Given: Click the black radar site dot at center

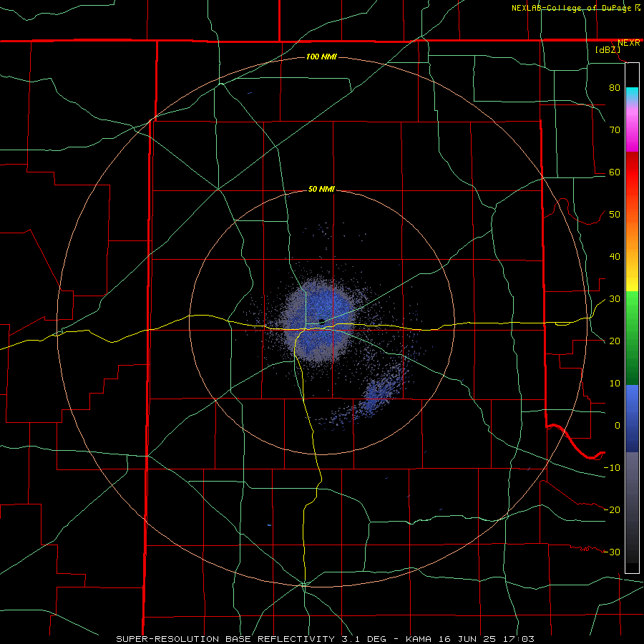Looking at the screenshot, I should pyautogui.click(x=322, y=321).
